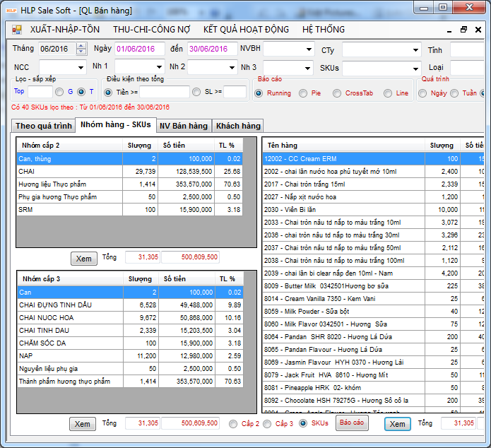Select the T sort radio button
The width and height of the screenshot is (491, 448).
coord(81,92)
